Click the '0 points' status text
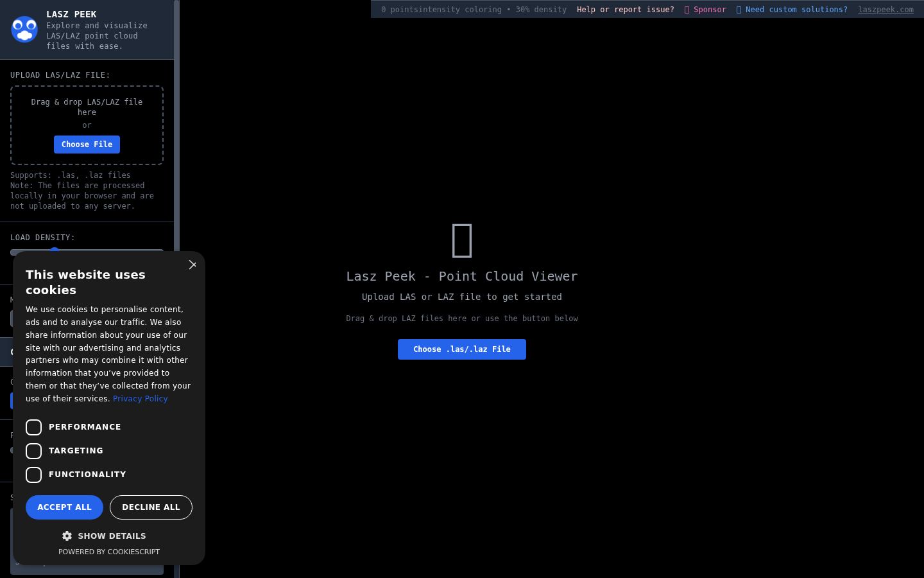 coord(400,10)
